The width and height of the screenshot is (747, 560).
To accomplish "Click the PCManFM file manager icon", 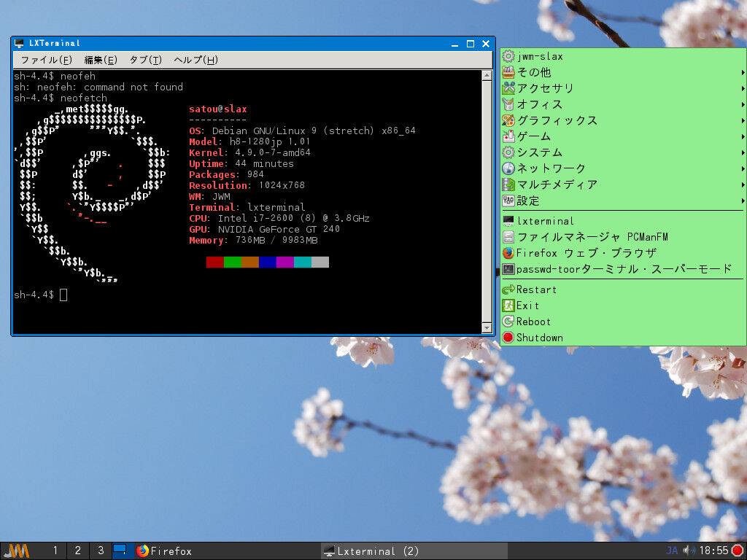I will click(508, 237).
